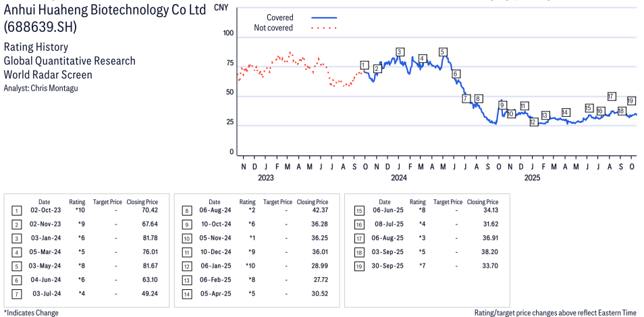This screenshot has height=317, width=644.
Task: Click rating marker 1 on the price chart
Action: click(365, 66)
